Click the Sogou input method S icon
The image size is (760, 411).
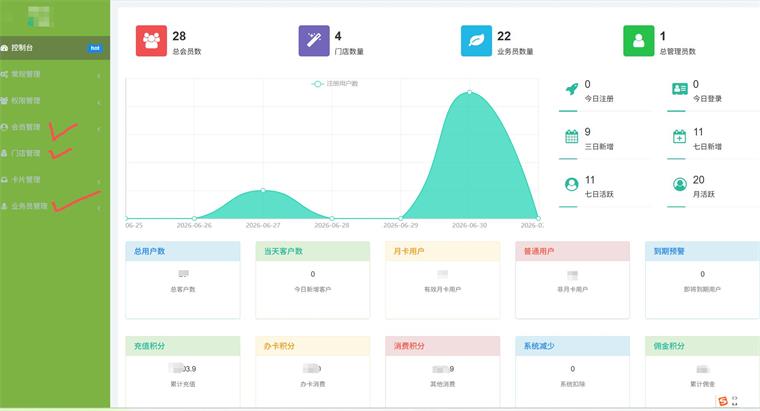723,400
